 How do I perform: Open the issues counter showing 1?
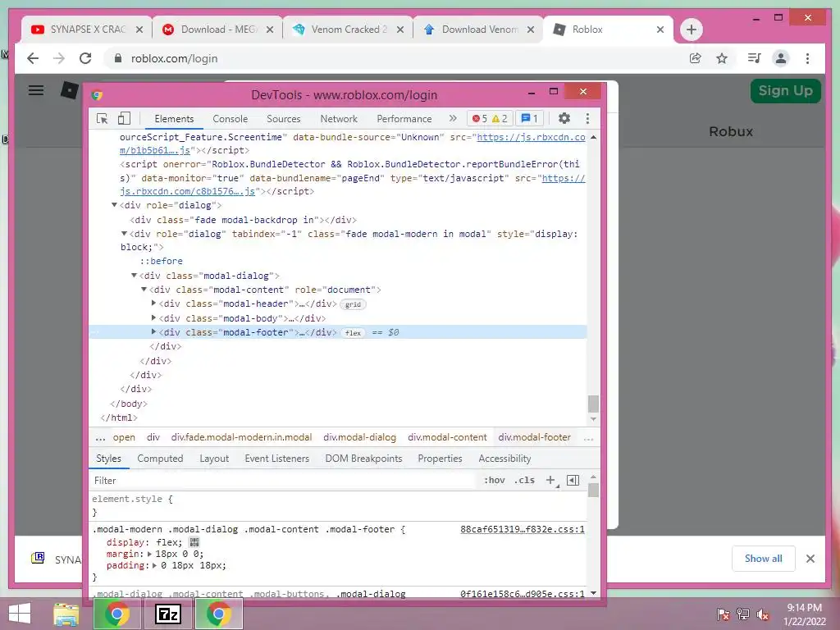[x=530, y=118]
